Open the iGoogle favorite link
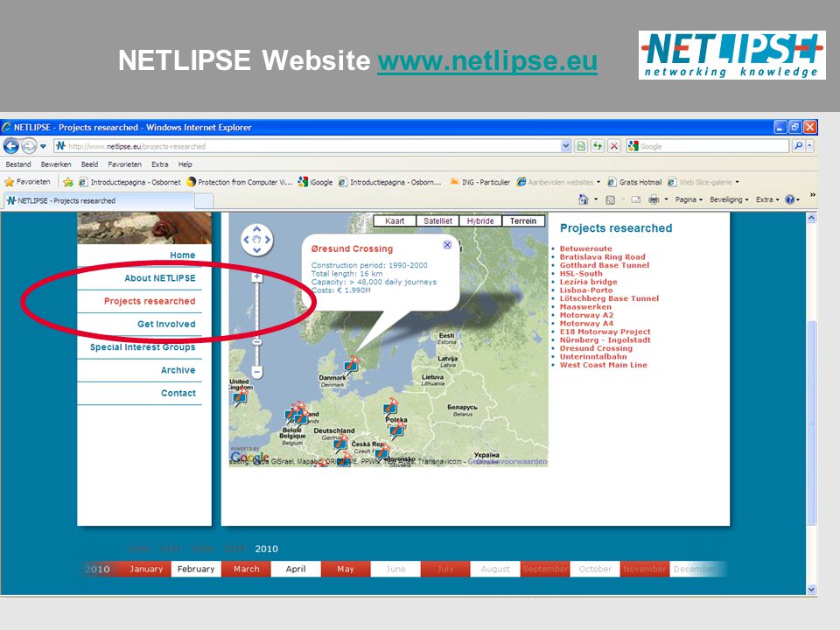The image size is (840, 630). click(316, 182)
